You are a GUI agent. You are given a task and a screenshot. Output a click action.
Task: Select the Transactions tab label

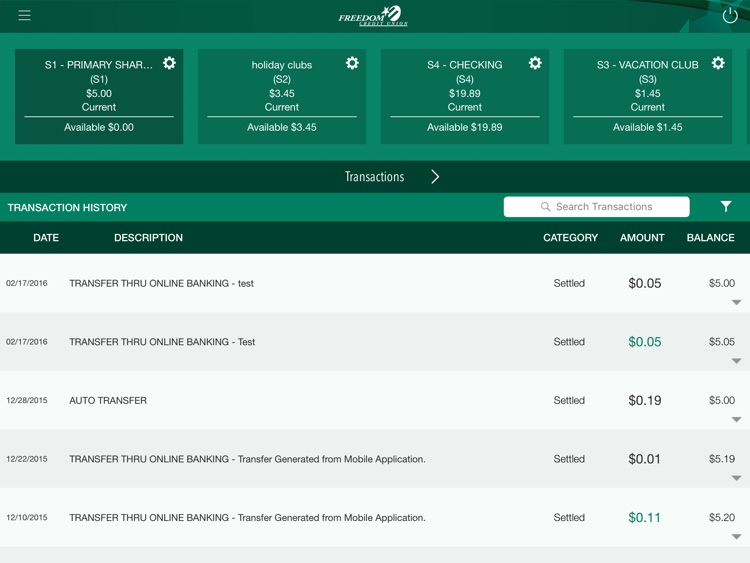pos(375,177)
